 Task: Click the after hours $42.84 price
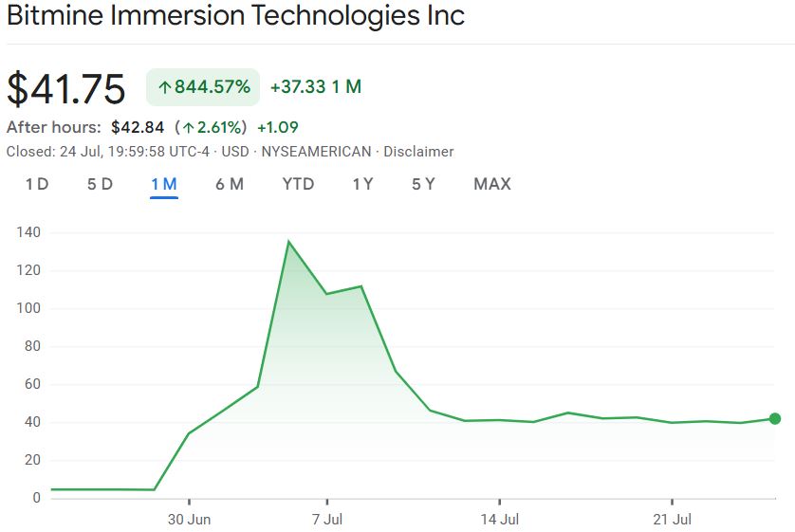pos(138,127)
